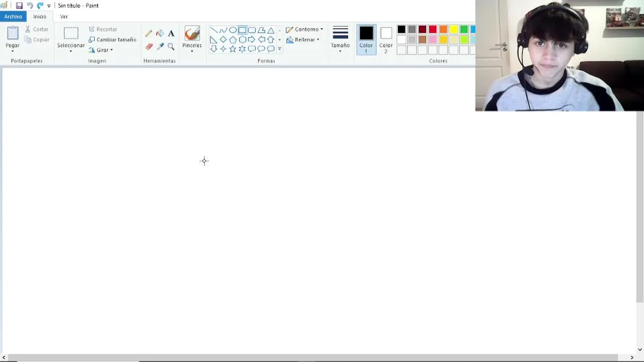
Task: Expand the shapes gallery more arrow
Action: [280, 49]
